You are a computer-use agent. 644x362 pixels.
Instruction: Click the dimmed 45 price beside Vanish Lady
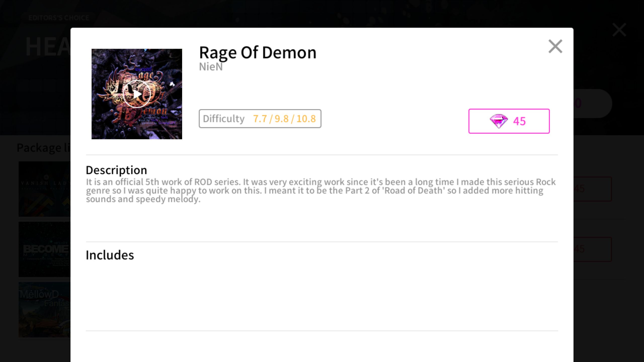pyautogui.click(x=592, y=189)
